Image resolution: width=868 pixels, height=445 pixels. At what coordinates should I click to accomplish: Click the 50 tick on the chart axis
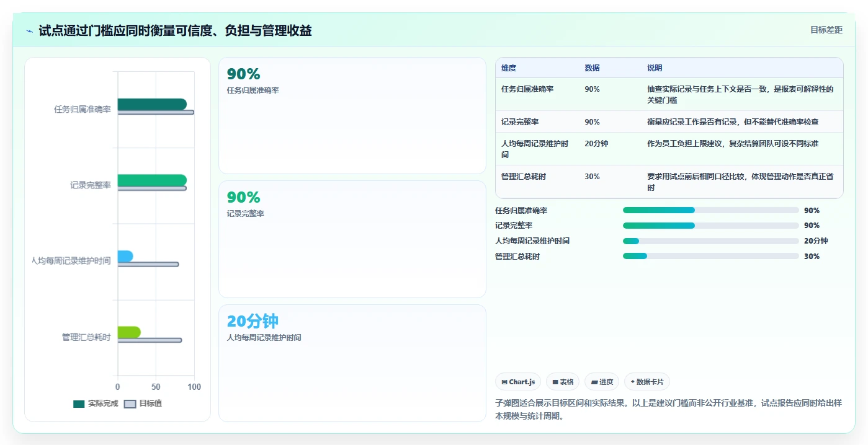(x=156, y=387)
